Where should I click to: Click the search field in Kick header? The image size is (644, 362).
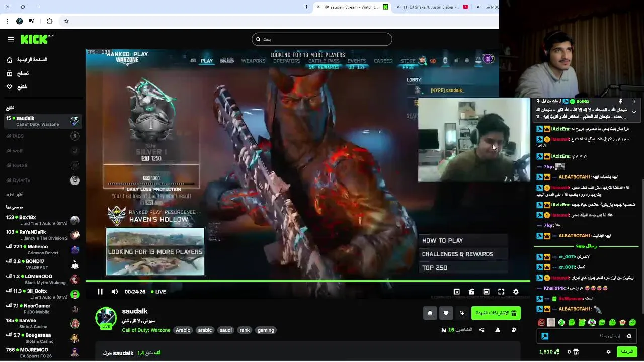tap(322, 39)
